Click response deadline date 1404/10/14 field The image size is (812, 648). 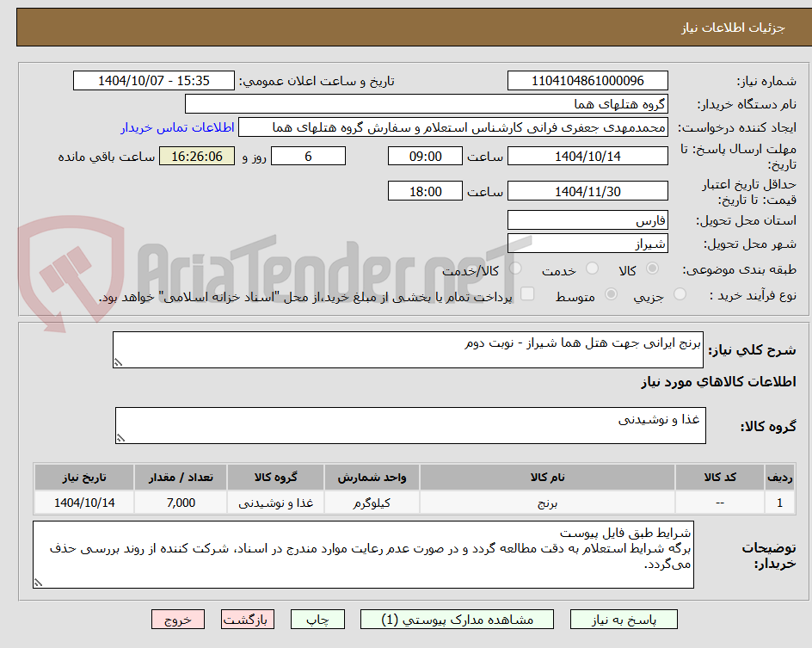(x=587, y=156)
